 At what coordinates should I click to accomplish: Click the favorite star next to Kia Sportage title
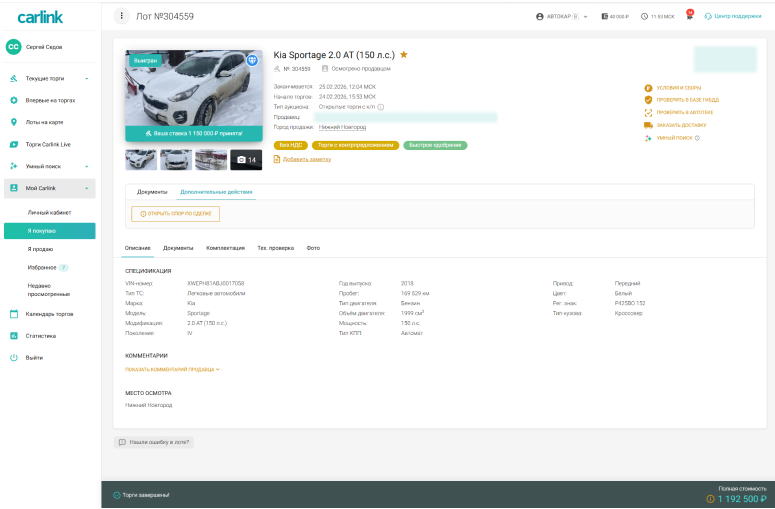404,55
